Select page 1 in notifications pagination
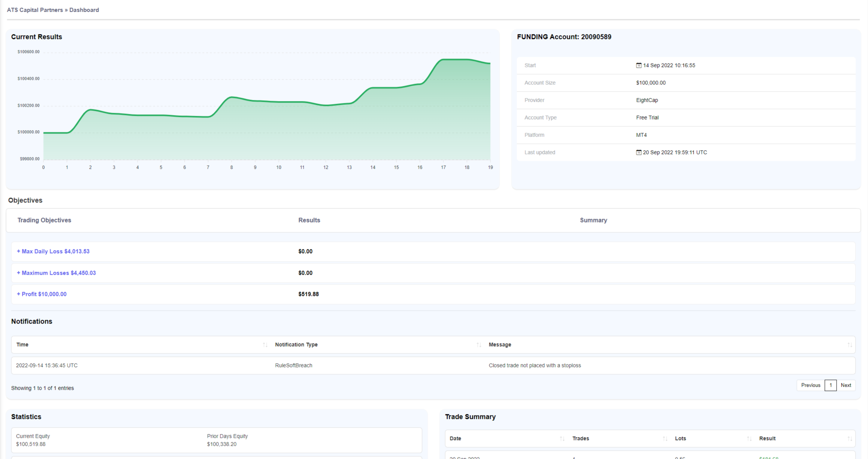This screenshot has width=868, height=459. [x=831, y=385]
